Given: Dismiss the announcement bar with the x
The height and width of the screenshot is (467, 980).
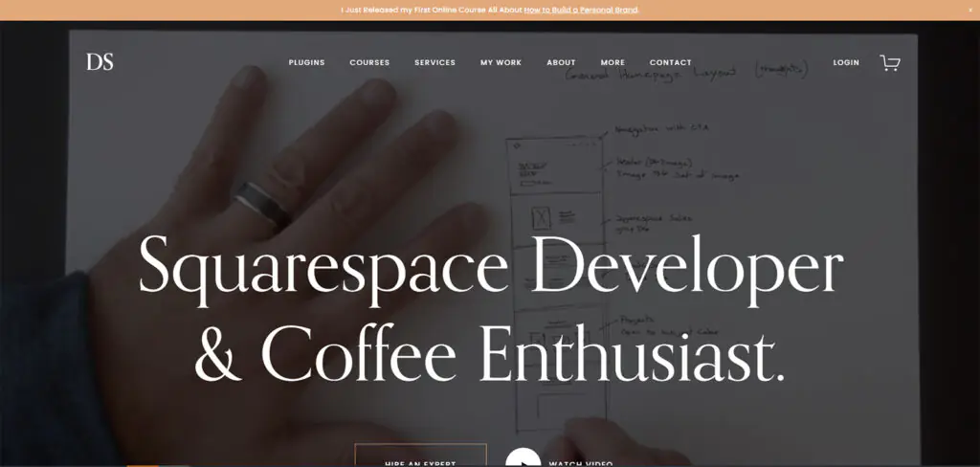Looking at the screenshot, I should pyautogui.click(x=970, y=10).
